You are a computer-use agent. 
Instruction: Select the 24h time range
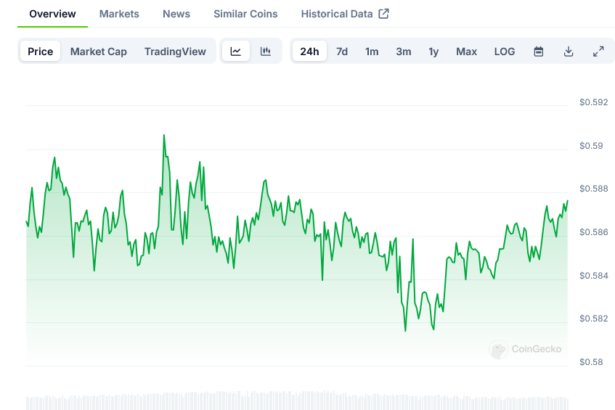click(x=310, y=51)
